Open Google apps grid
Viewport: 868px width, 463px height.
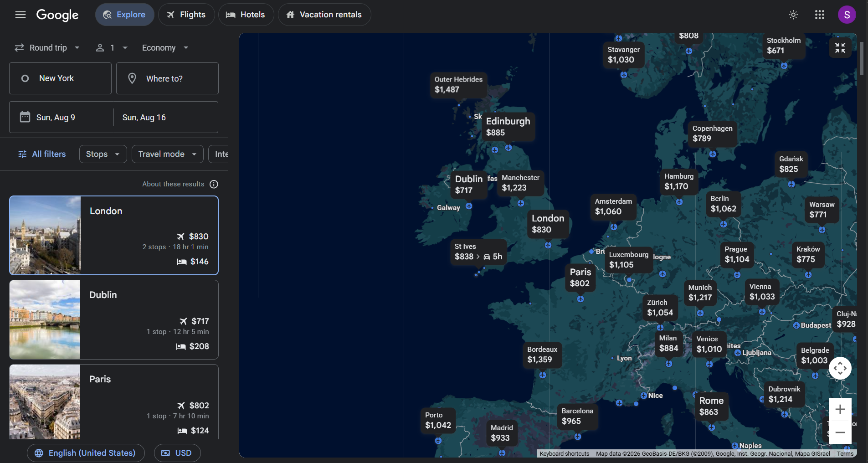[x=820, y=15]
